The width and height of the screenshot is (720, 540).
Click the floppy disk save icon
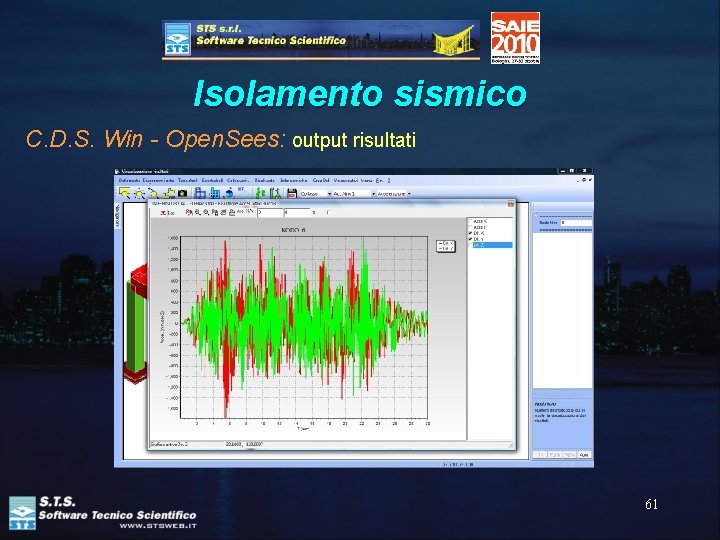click(x=292, y=194)
